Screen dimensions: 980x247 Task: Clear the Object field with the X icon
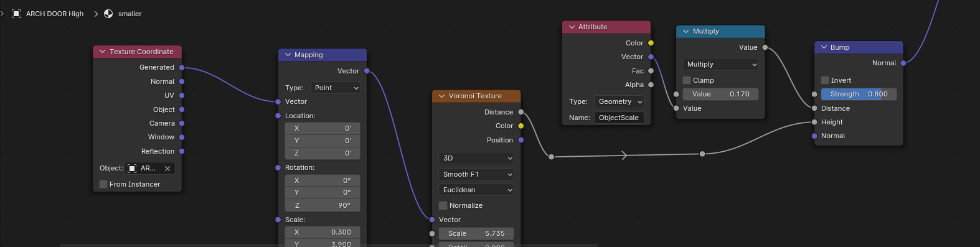point(167,169)
